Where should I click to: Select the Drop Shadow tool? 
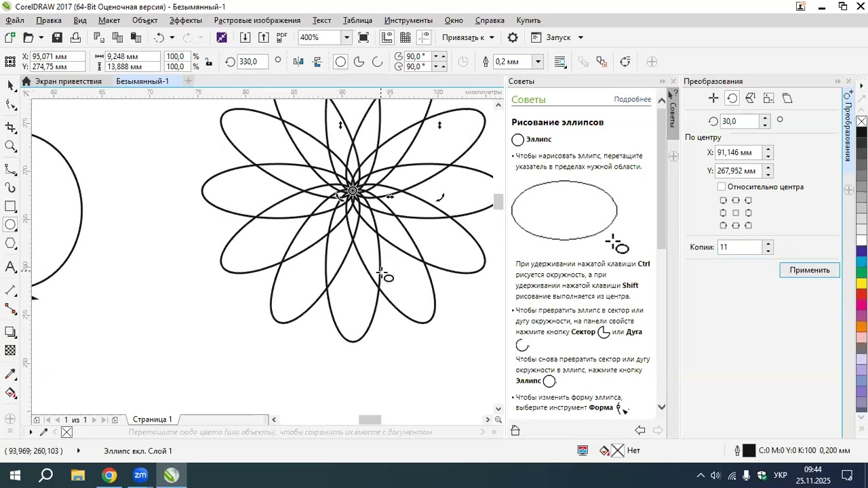10,332
